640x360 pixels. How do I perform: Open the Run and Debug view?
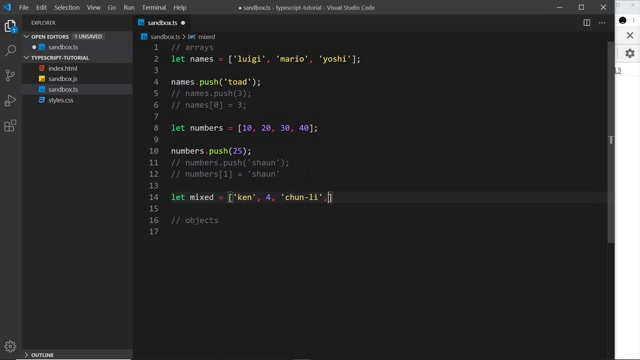(10, 100)
